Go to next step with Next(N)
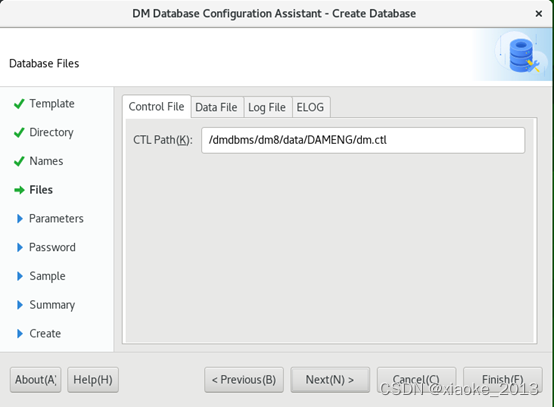The image size is (554, 407). (330, 380)
